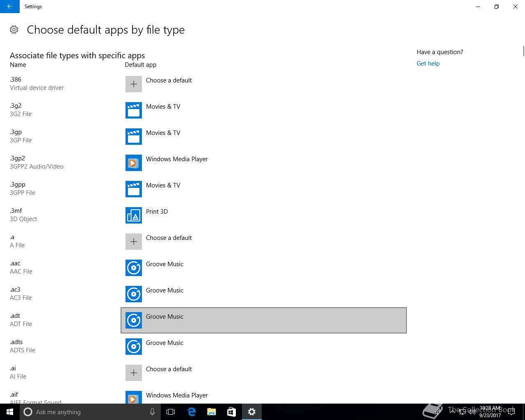Screen dimensions: 525x420
Task: Click the plus icon for .386 file type
Action: (x=134, y=84)
